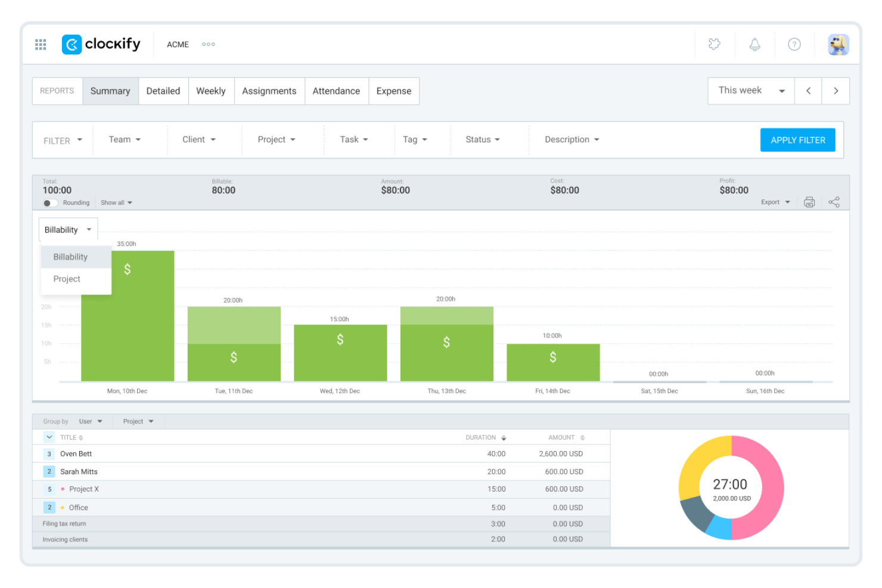Enable the Rounding toggle
Screen dimensions: 882x588
click(49, 203)
